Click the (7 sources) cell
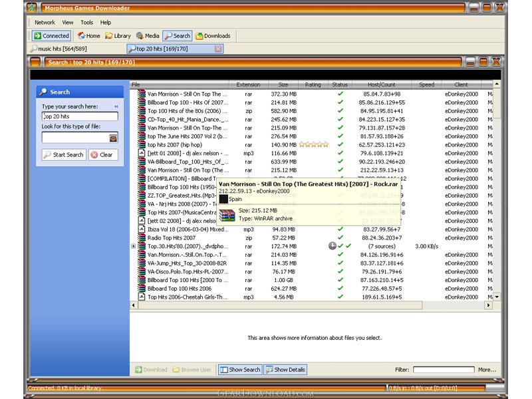This screenshot has height=399, width=532. coord(382,246)
